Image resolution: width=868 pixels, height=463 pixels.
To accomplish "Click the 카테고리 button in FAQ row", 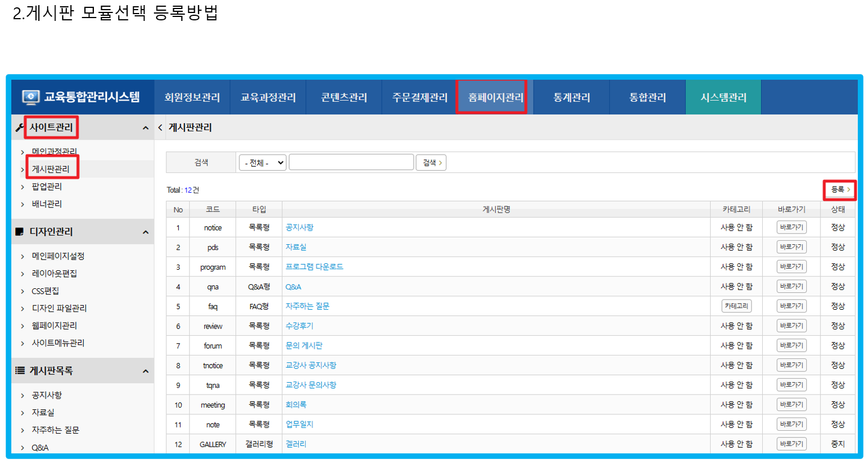I will 736,306.
